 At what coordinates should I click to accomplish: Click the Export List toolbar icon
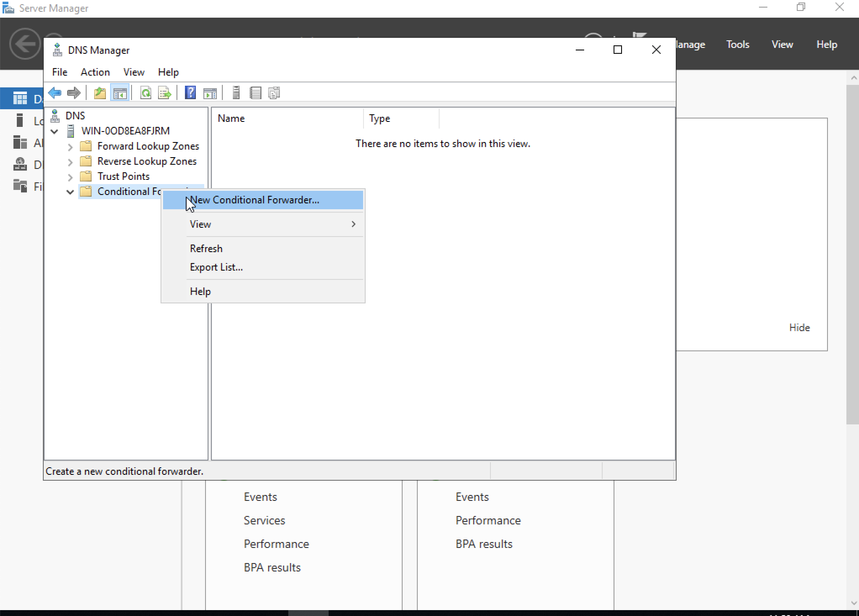pyautogui.click(x=164, y=93)
